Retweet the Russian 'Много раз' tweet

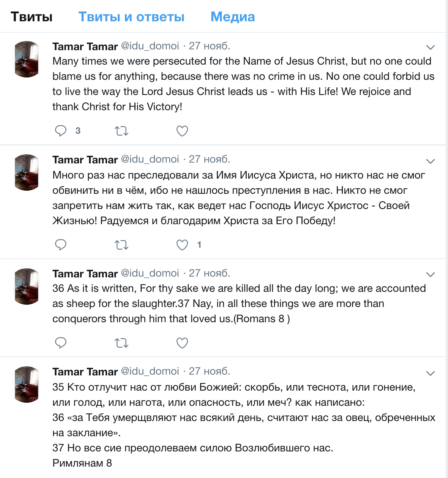pyautogui.click(x=121, y=245)
